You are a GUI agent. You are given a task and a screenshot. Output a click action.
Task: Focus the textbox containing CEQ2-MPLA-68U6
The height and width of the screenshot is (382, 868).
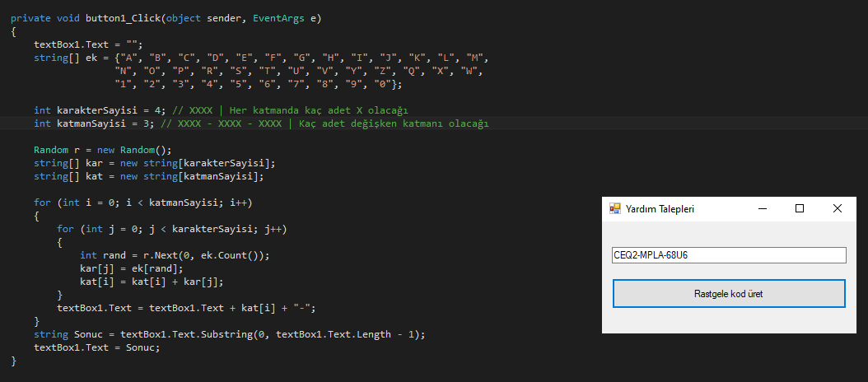(x=729, y=255)
